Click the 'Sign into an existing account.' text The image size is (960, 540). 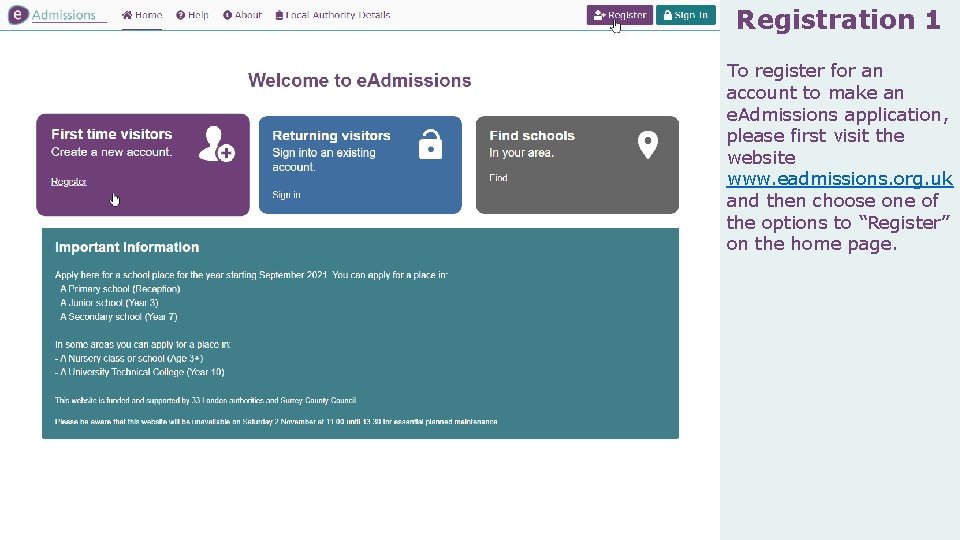click(324, 160)
